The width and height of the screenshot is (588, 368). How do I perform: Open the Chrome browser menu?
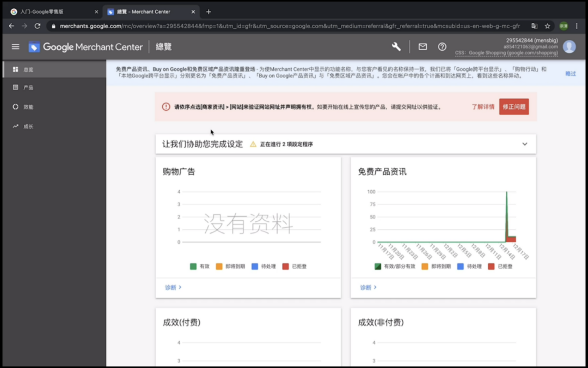click(577, 25)
